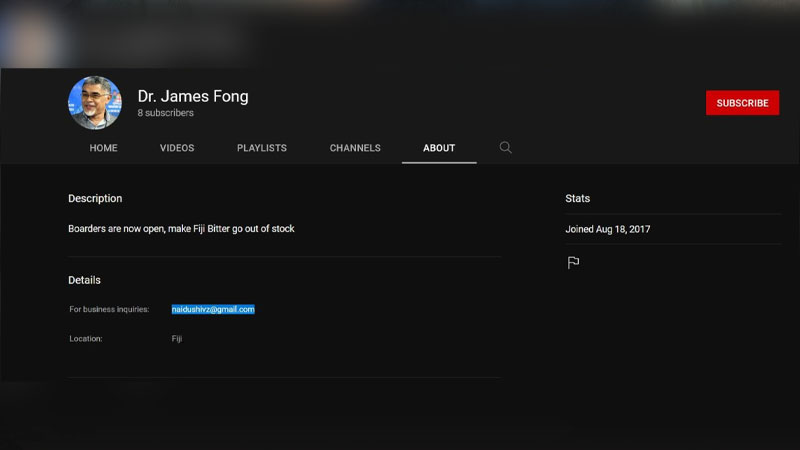
Task: Click the report user flag icon
Action: coord(573,263)
